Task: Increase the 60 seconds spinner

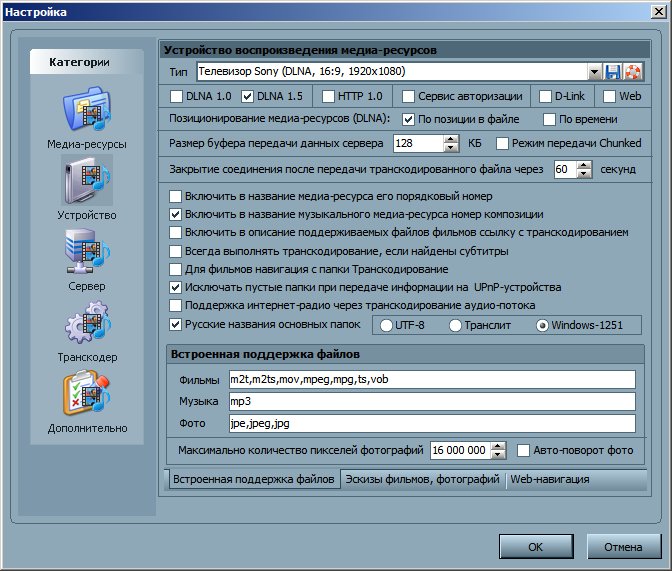Action: (x=584, y=165)
